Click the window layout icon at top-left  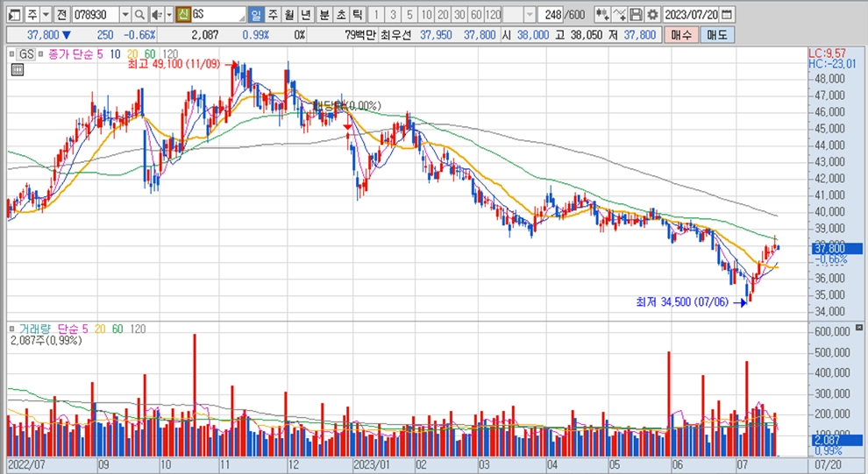(x=11, y=15)
